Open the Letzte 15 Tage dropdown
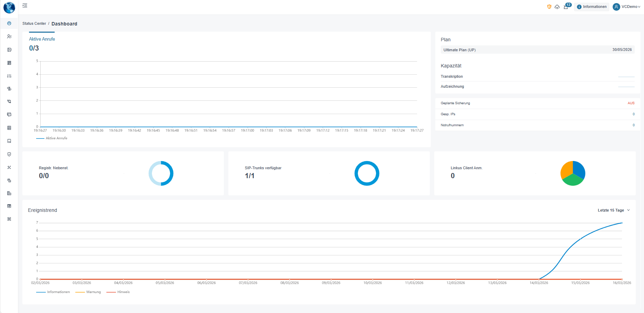This screenshot has width=644, height=313. (x=614, y=210)
